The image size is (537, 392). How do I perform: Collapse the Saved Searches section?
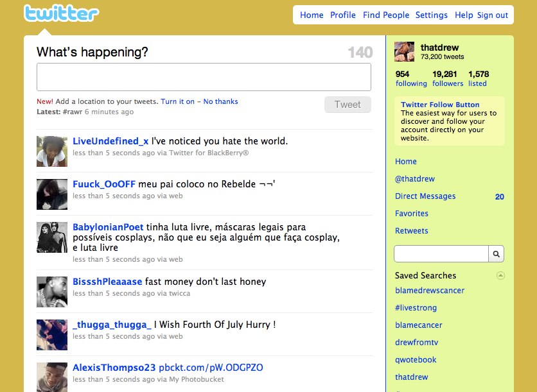pos(500,275)
